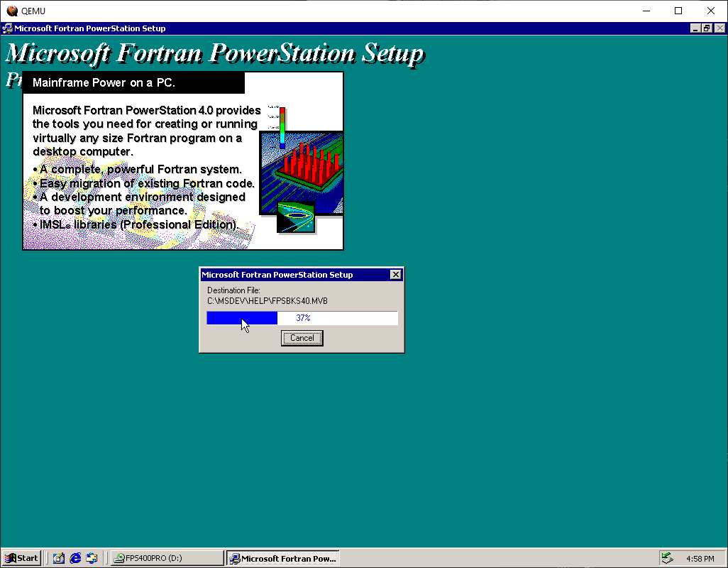
Task: Maximize the QEMU window
Action: pos(678,11)
